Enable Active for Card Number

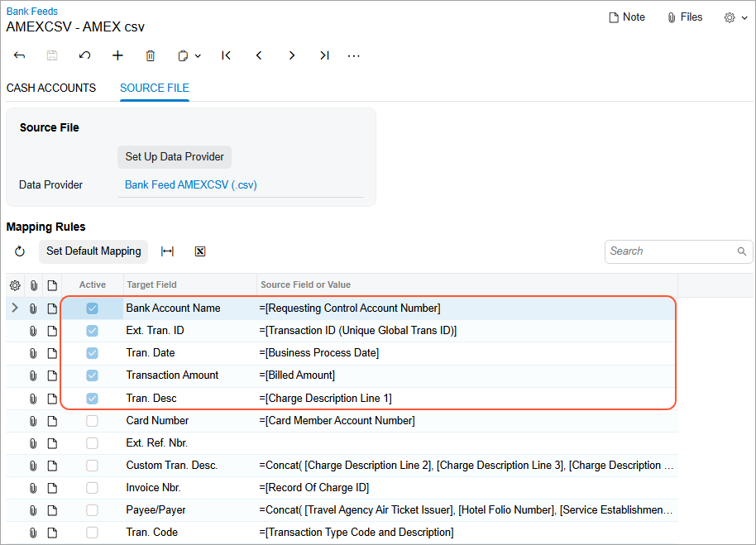pyautogui.click(x=92, y=421)
